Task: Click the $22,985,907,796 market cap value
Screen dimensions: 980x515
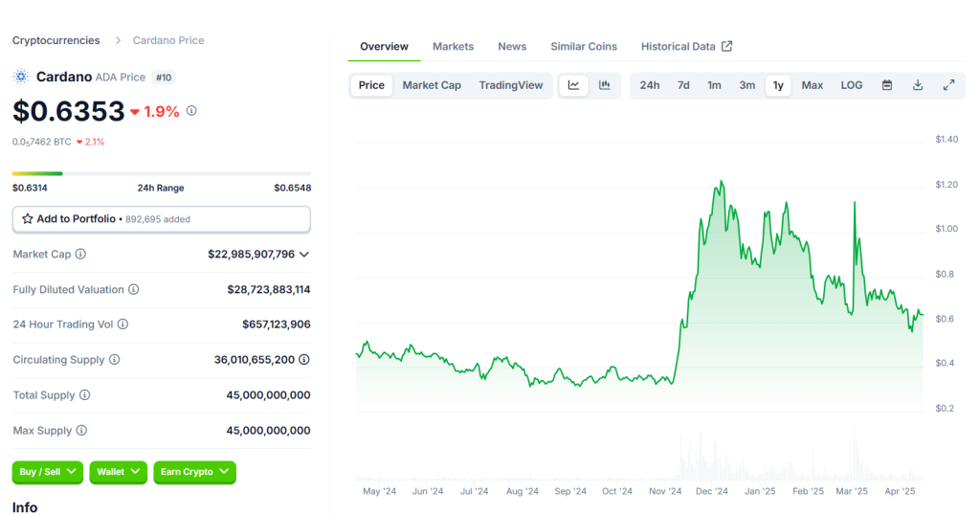Action: click(252, 255)
